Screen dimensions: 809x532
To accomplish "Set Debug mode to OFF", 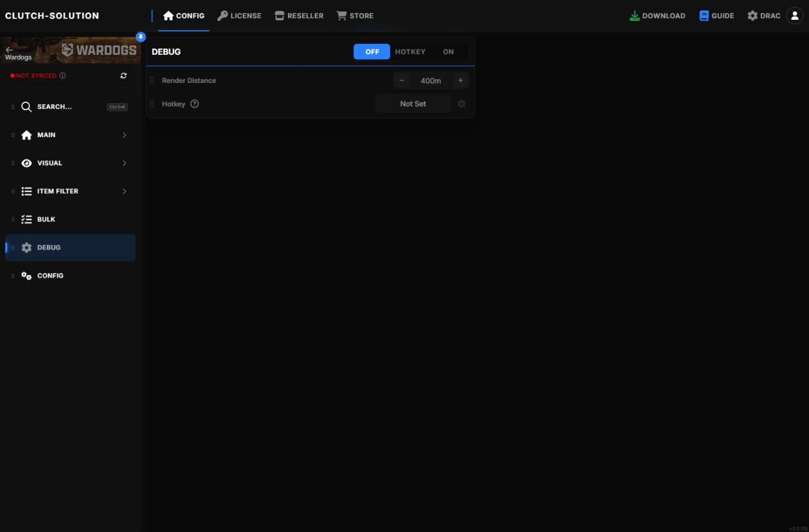I will (x=372, y=52).
